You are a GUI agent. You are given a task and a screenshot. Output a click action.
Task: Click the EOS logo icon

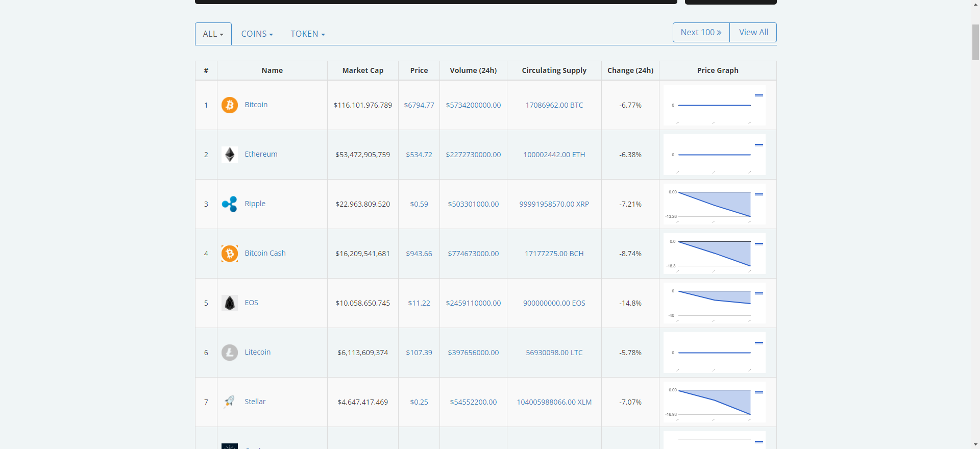[x=229, y=303]
